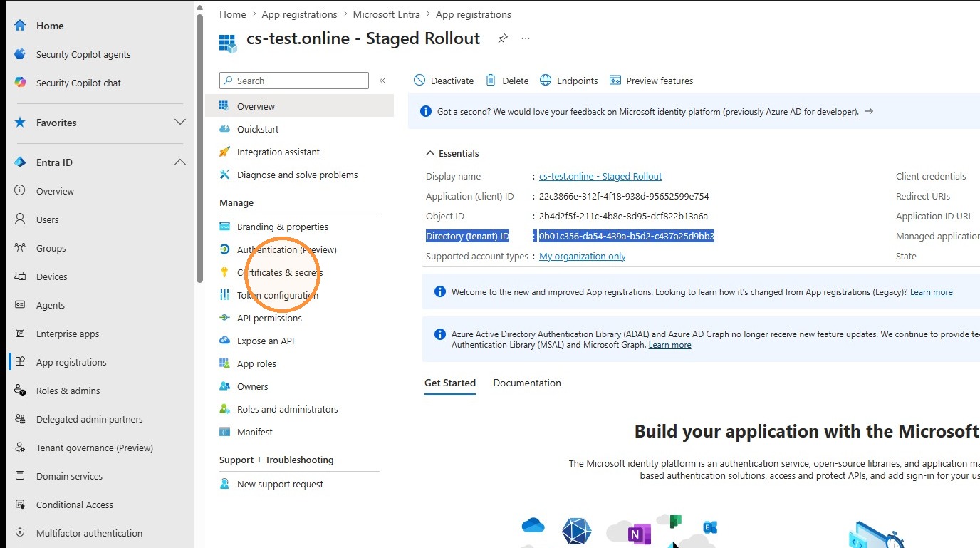Go to Enterprise apps

coord(68,334)
